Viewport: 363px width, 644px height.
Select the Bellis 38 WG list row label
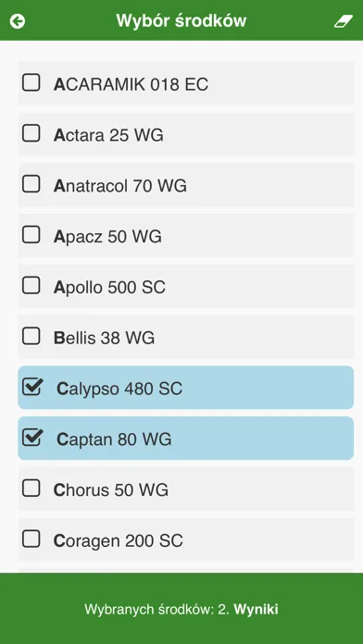pos(104,338)
